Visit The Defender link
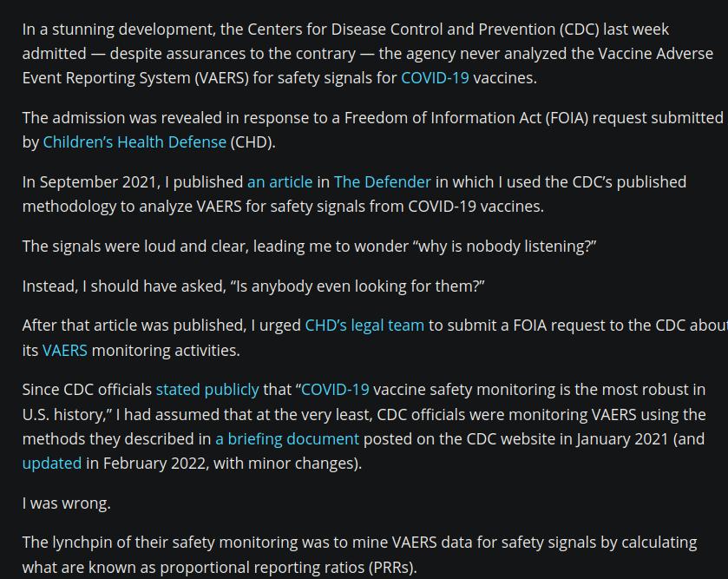Image resolution: width=728 pixels, height=579 pixels. 382,181
